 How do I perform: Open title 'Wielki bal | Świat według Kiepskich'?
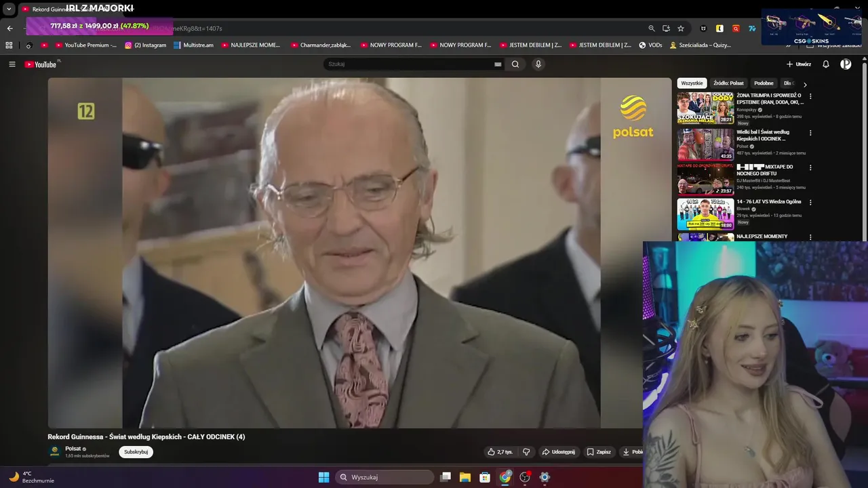click(x=763, y=135)
